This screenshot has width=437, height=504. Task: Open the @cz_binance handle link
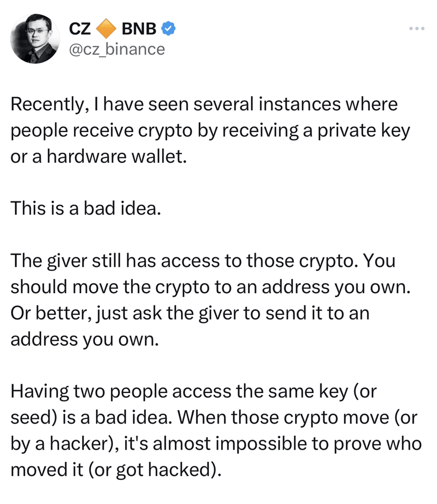(117, 49)
